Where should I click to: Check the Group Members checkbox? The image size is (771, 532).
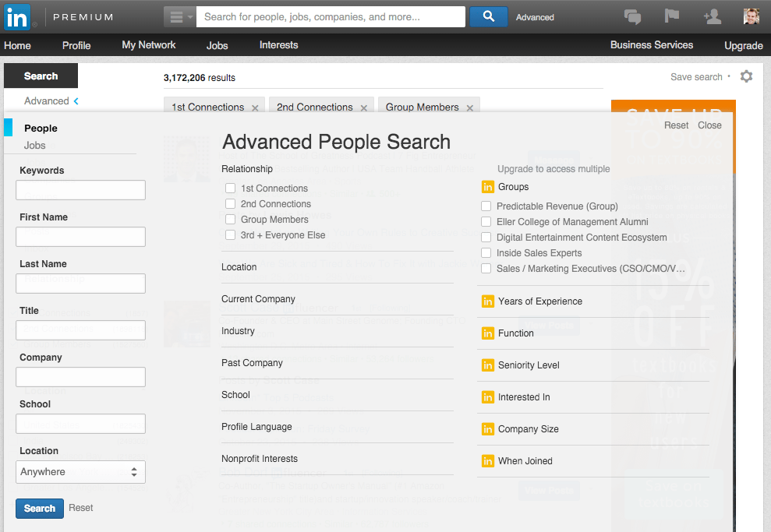[x=230, y=220]
